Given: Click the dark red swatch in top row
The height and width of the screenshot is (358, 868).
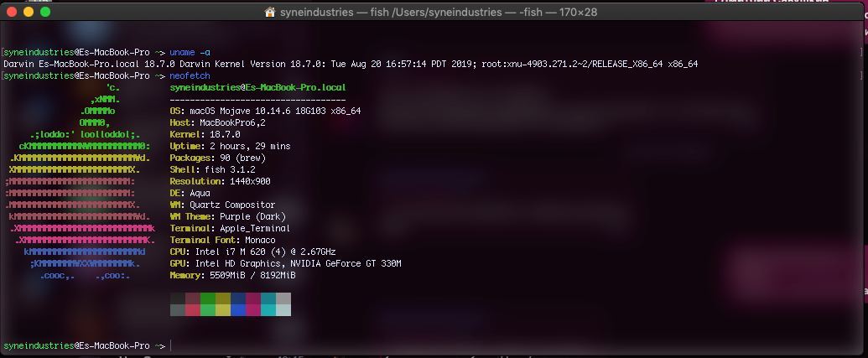Looking at the screenshot, I should (193, 298).
